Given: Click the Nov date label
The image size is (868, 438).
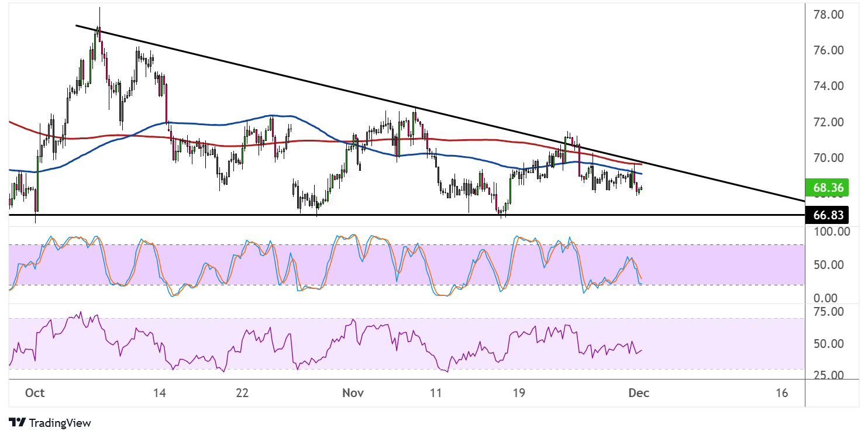Looking at the screenshot, I should pos(353,393).
